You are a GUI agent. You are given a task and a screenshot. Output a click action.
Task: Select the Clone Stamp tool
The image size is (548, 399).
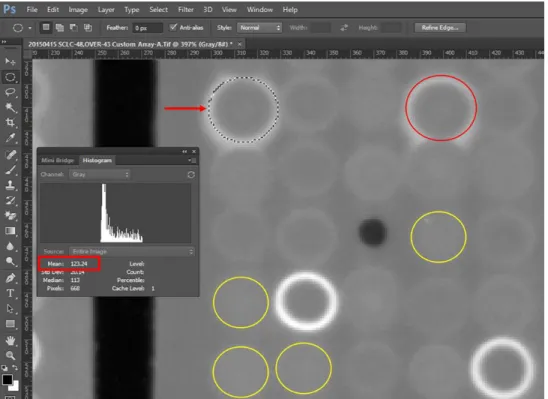(10, 185)
